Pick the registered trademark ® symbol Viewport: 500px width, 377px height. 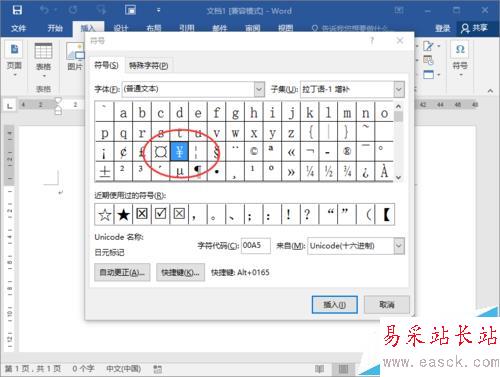(x=347, y=152)
